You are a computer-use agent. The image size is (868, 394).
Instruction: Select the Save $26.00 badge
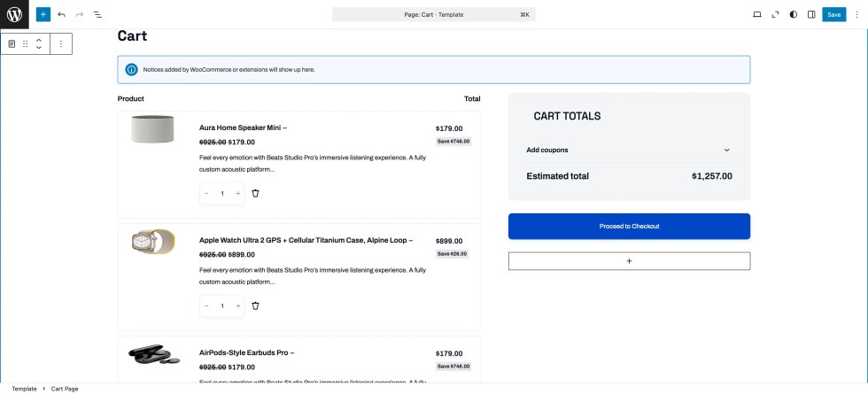click(453, 253)
